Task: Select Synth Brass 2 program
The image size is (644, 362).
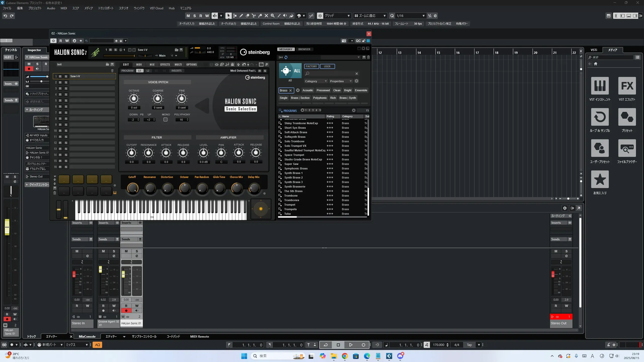Action: [293, 177]
